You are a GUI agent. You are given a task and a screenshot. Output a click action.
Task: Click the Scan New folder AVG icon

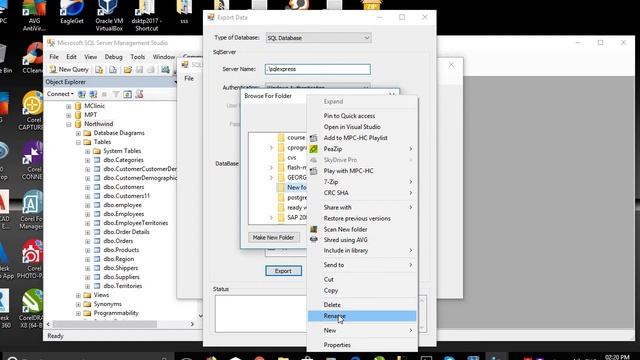(313, 229)
